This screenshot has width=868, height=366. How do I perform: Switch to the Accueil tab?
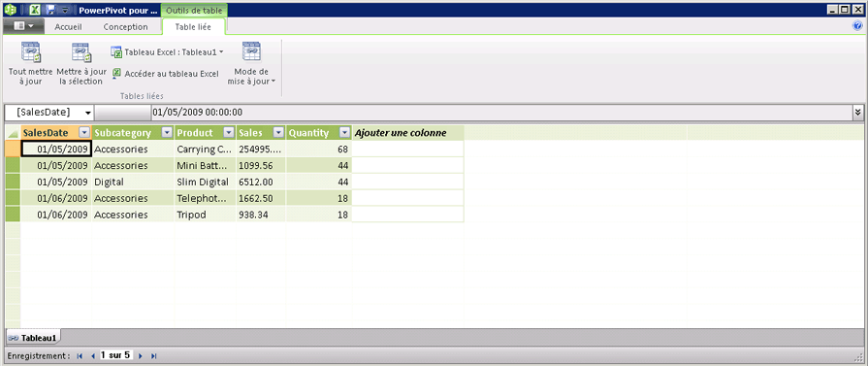(68, 26)
